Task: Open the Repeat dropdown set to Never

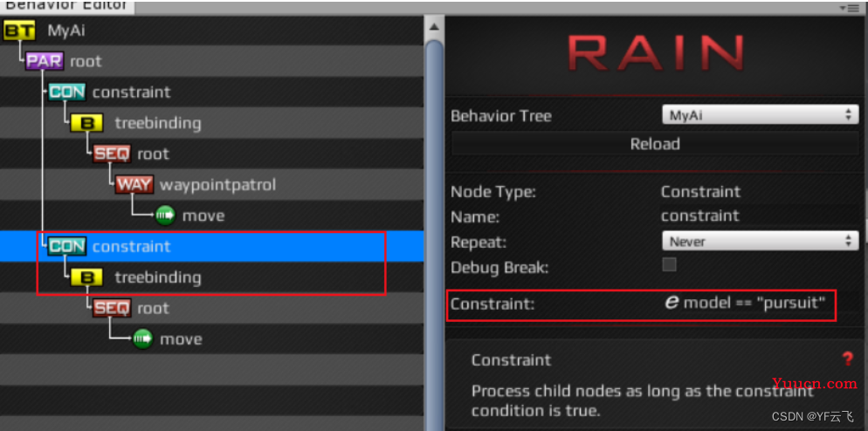Action: 760,241
